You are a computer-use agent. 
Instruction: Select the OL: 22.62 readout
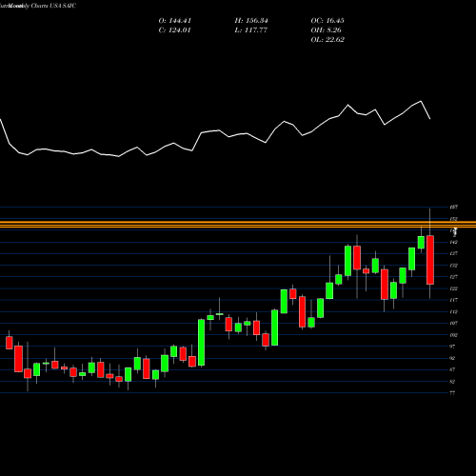pos(327,40)
